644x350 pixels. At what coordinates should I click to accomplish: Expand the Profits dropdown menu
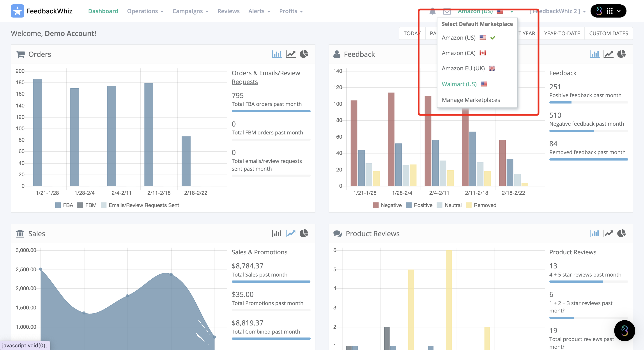[x=291, y=11]
